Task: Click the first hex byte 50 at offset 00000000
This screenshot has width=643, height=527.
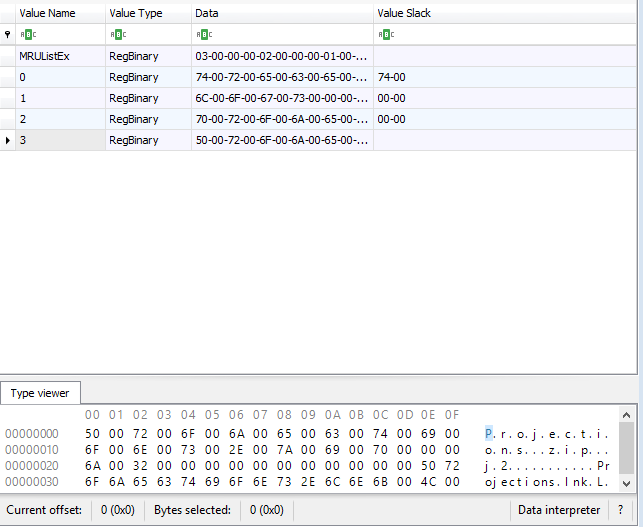Action: click(92, 433)
